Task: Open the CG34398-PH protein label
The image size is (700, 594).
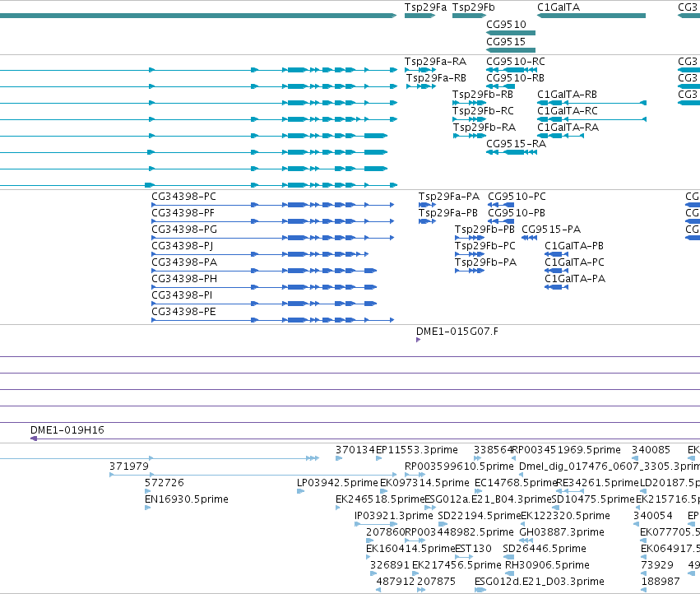Action: tap(184, 279)
